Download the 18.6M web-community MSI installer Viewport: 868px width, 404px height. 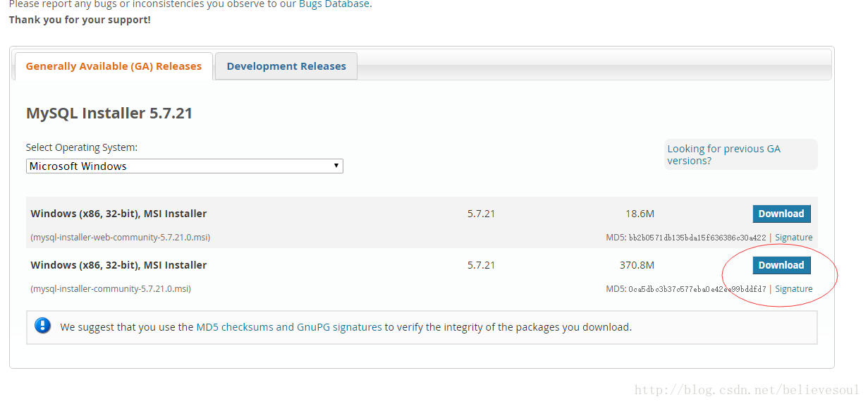point(781,214)
